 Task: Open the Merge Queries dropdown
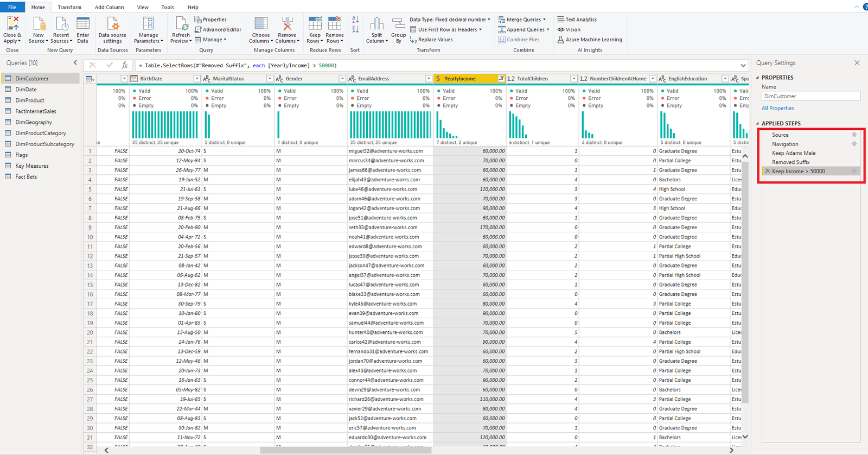(522, 20)
